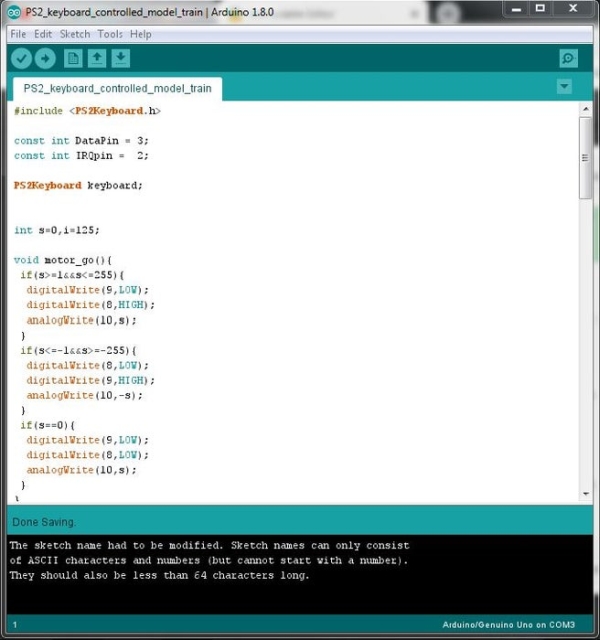Click console text 'The sketch name had to be modified'

coord(116,545)
